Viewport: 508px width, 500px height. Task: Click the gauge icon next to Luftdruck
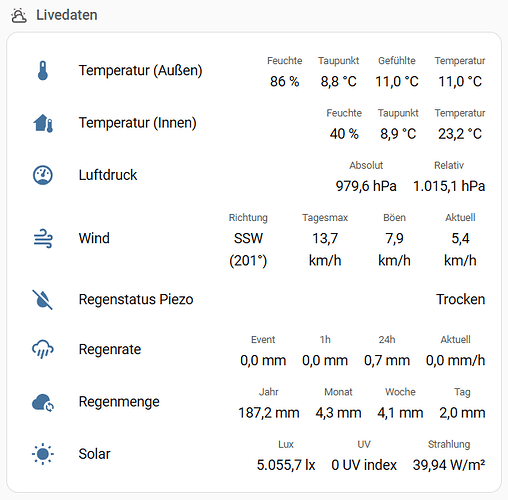43,175
